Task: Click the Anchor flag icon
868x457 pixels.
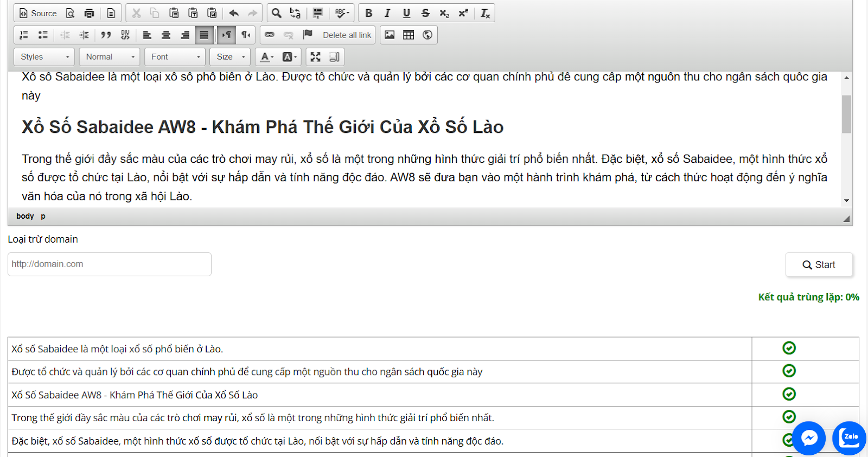Action: [308, 35]
